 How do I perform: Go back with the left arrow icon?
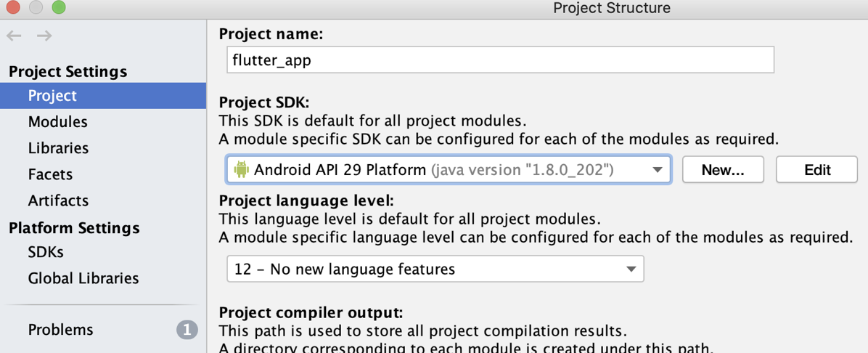pyautogui.click(x=14, y=36)
